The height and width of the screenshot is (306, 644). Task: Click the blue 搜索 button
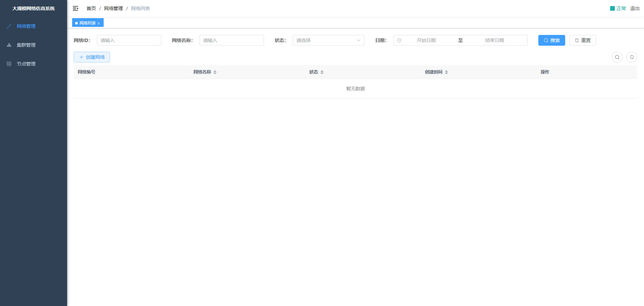pyautogui.click(x=551, y=40)
